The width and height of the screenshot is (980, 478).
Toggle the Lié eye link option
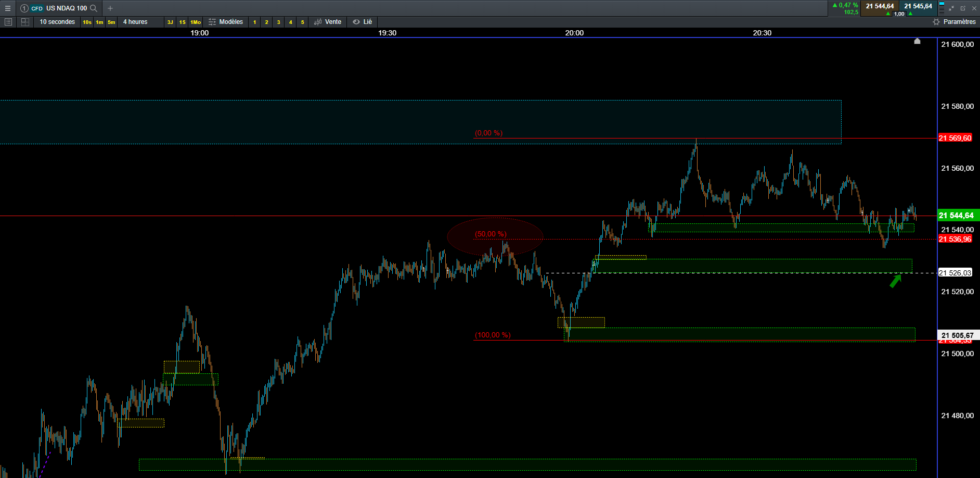tap(363, 22)
